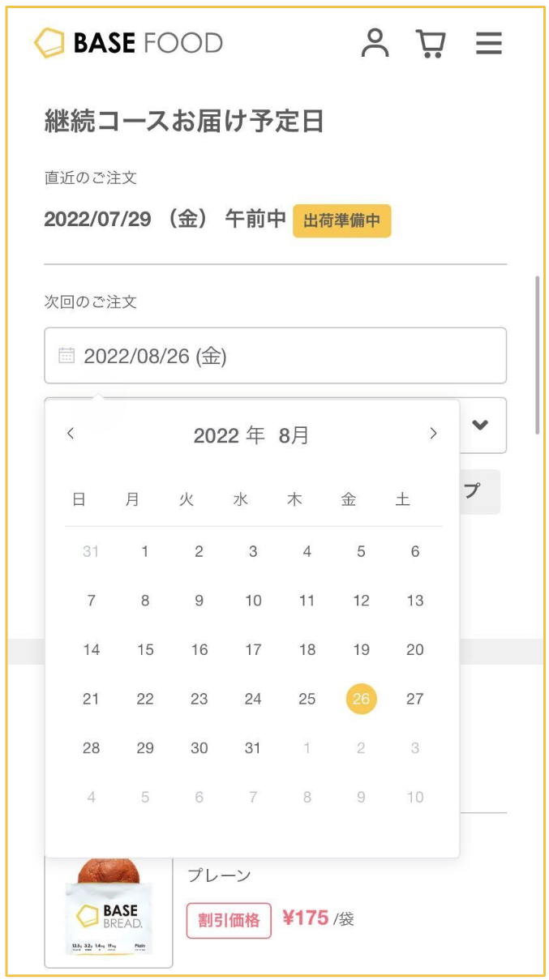Click the partially hidden プ button

tap(480, 492)
